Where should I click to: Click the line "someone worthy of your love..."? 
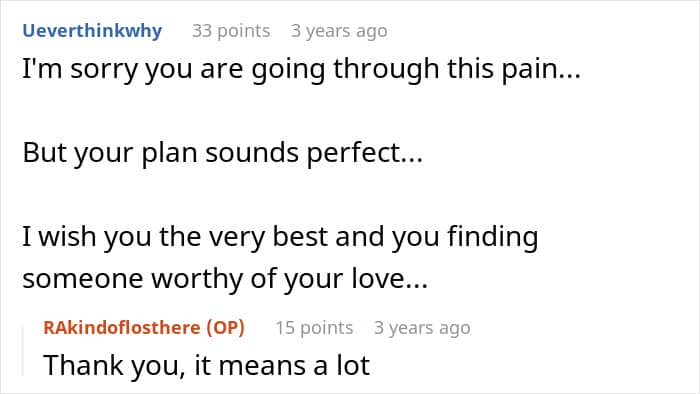pyautogui.click(x=225, y=279)
